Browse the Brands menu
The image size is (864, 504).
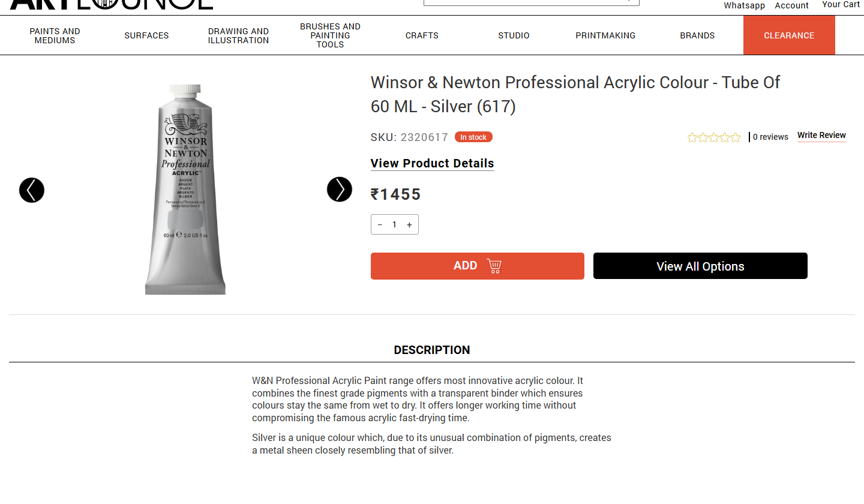697,35
